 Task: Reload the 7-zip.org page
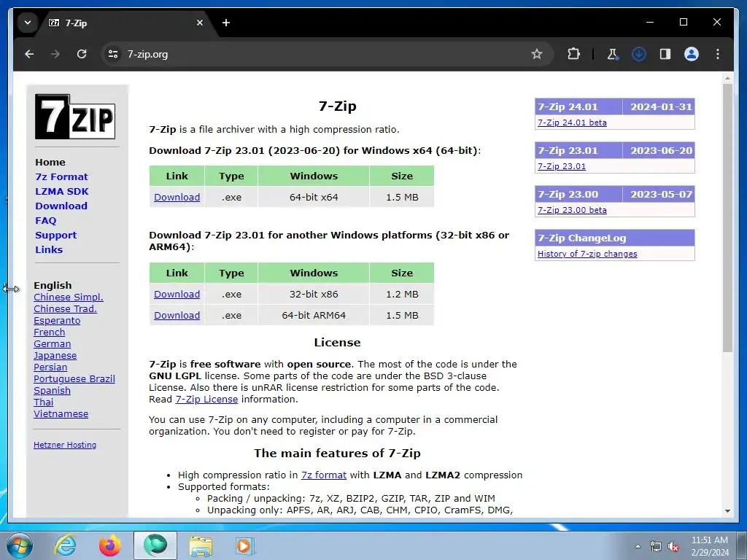(x=82, y=54)
